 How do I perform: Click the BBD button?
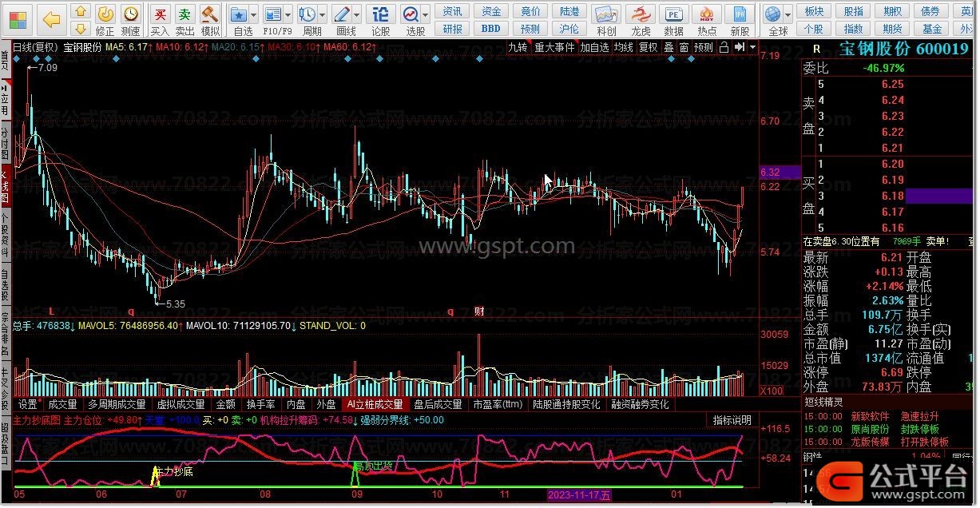pos(491,29)
